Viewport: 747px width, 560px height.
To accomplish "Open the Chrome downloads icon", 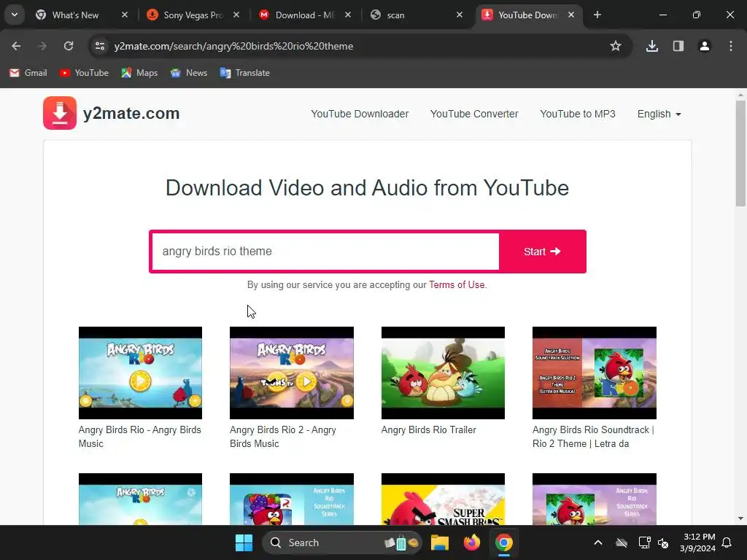I will pos(651,46).
